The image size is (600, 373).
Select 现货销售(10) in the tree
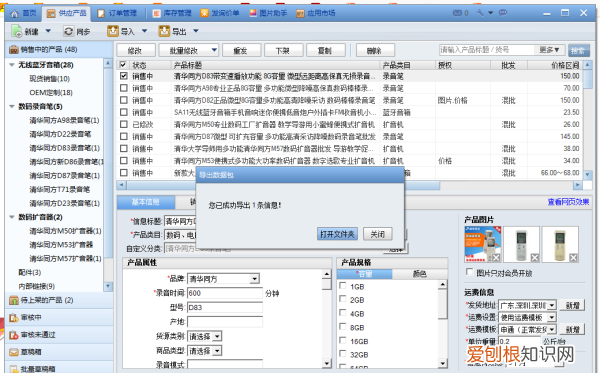coord(50,79)
